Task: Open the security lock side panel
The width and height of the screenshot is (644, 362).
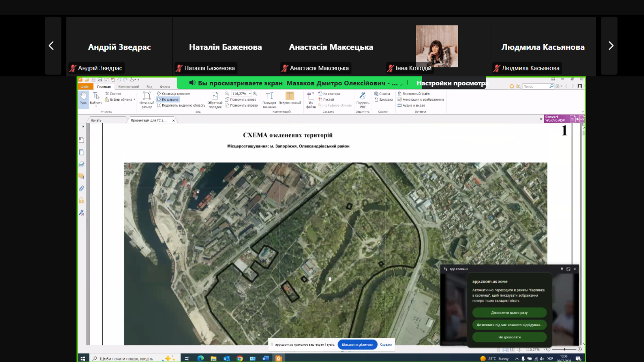Action: tap(82, 200)
